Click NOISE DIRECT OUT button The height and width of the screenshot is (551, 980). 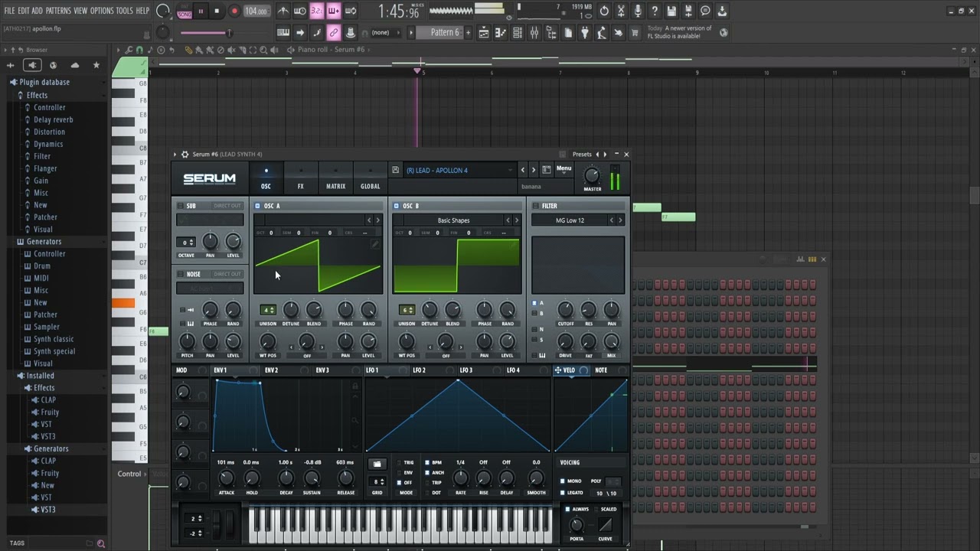[x=227, y=274]
